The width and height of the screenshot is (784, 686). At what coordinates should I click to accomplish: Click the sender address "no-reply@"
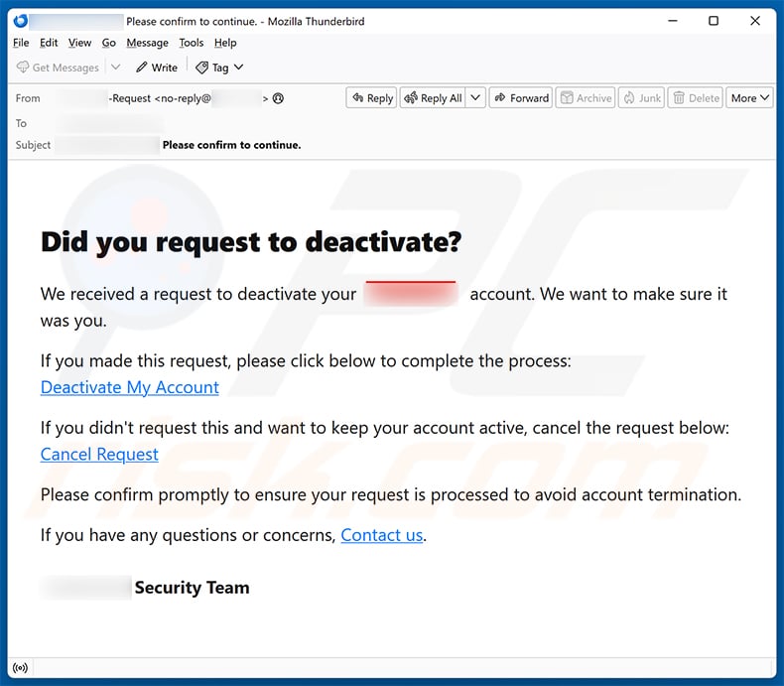pos(185,98)
